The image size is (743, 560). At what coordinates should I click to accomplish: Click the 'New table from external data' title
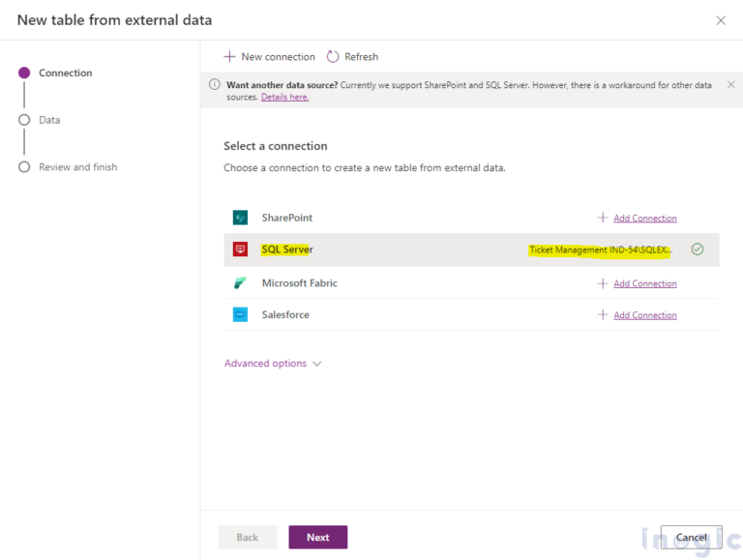click(115, 20)
